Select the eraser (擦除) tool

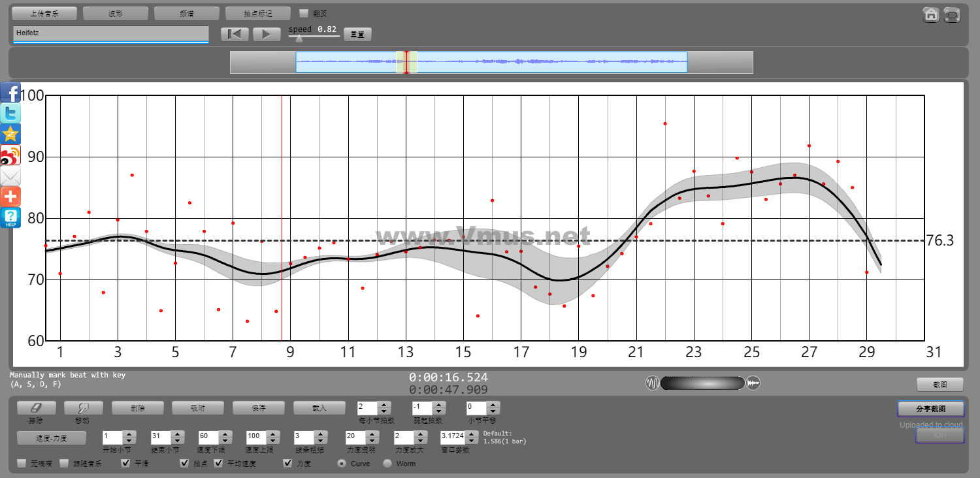click(x=36, y=407)
